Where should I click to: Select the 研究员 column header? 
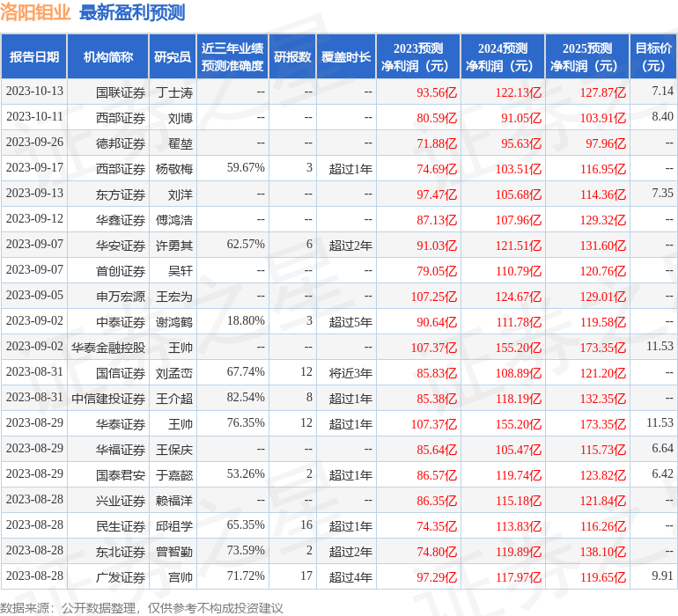[x=173, y=56]
